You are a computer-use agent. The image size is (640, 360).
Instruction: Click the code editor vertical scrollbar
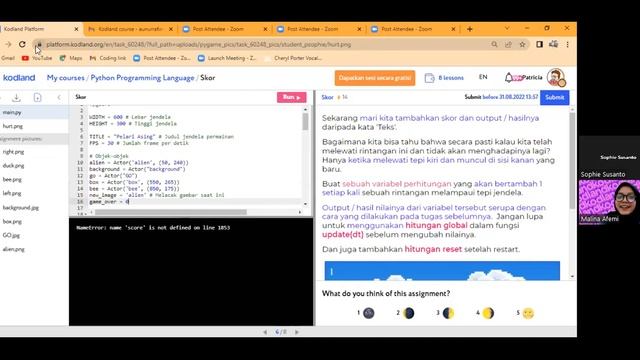[x=305, y=121]
